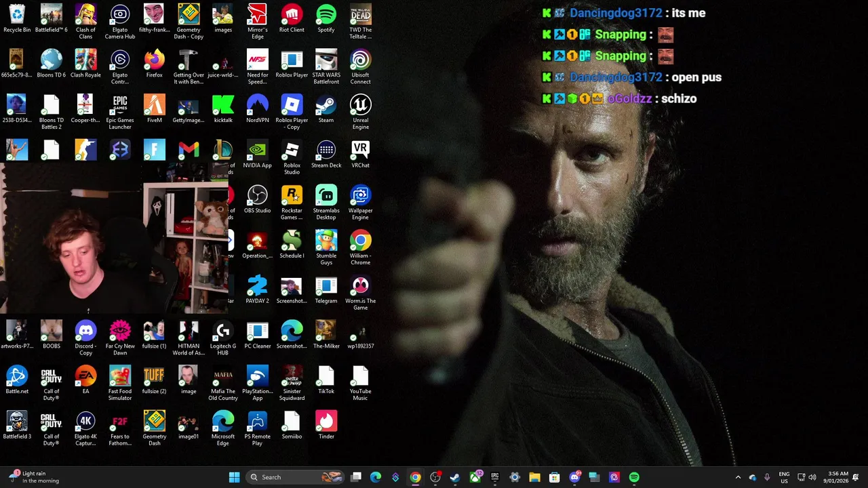
Task: Open volume control in system tray
Action: coord(812,477)
